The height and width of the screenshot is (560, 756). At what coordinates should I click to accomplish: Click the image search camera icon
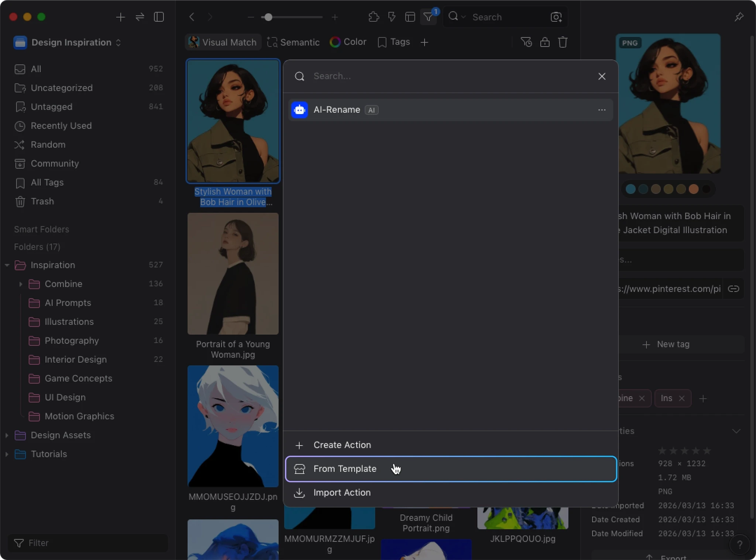click(556, 17)
